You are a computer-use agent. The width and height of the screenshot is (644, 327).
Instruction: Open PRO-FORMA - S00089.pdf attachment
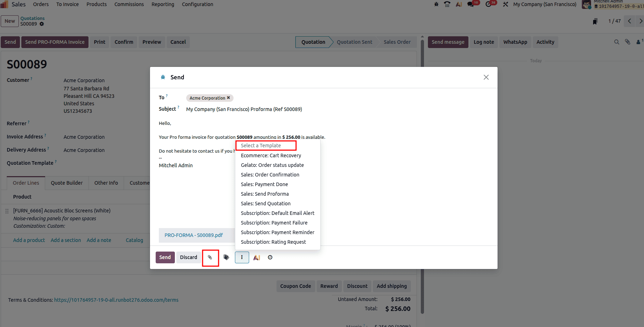click(x=194, y=235)
